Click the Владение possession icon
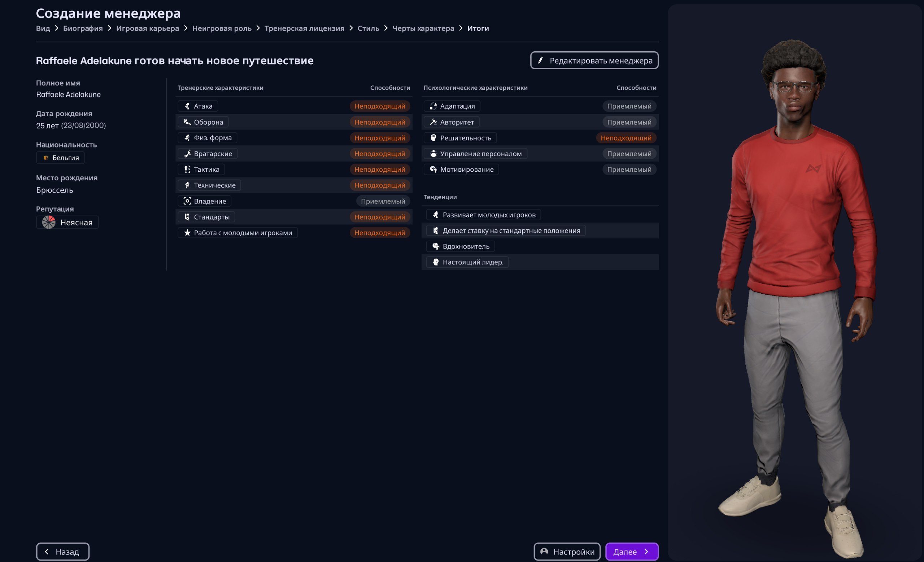 pos(187,201)
